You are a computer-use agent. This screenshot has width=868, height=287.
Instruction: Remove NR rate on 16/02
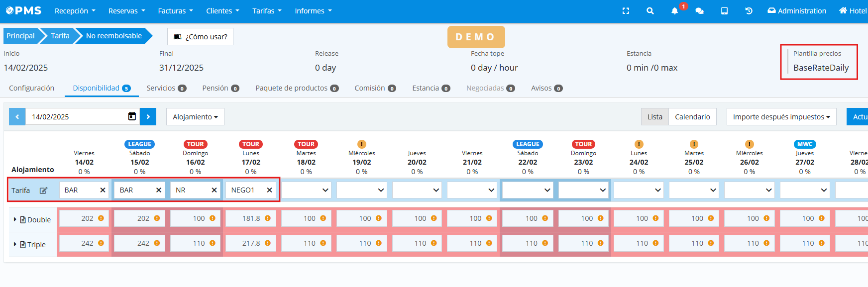pyautogui.click(x=214, y=190)
